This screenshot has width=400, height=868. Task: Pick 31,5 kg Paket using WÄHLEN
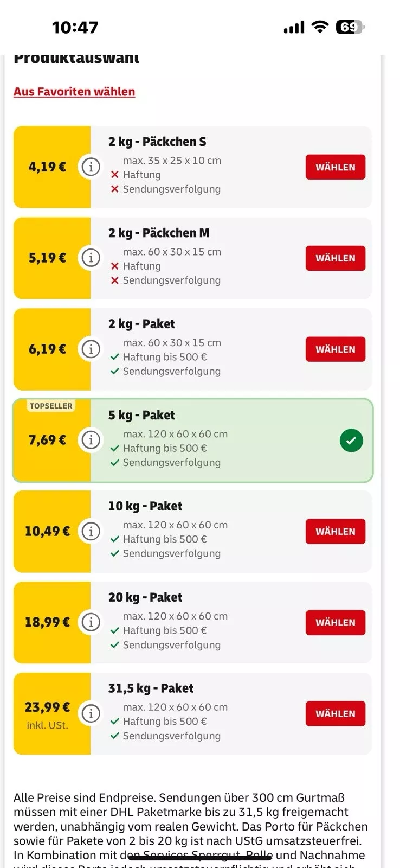[x=336, y=714]
